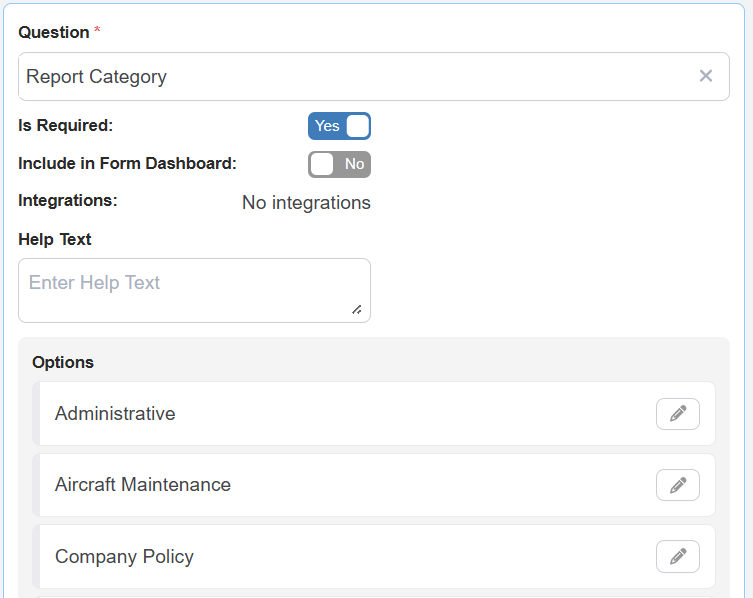Click the Integrations label
The image size is (753, 598).
coord(68,200)
